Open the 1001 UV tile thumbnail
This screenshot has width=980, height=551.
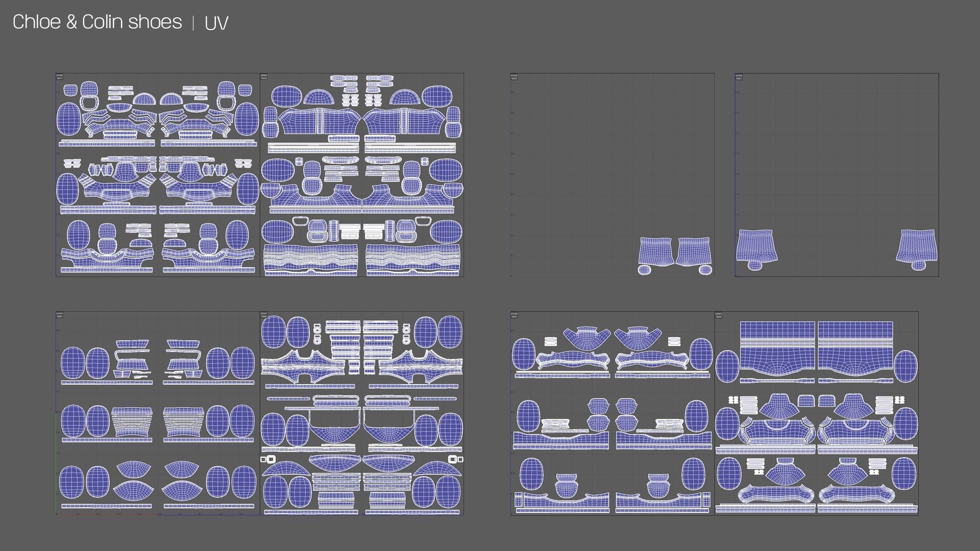pyautogui.click(x=158, y=413)
